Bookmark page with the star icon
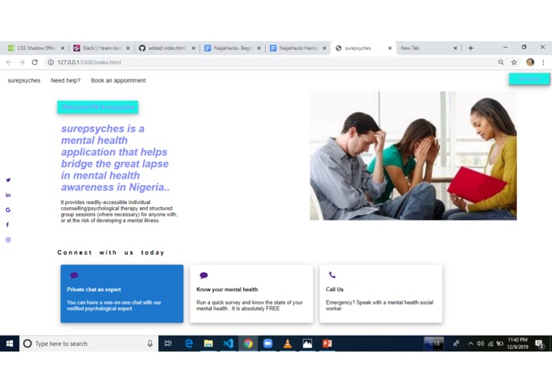The image size is (552, 392). tap(514, 62)
